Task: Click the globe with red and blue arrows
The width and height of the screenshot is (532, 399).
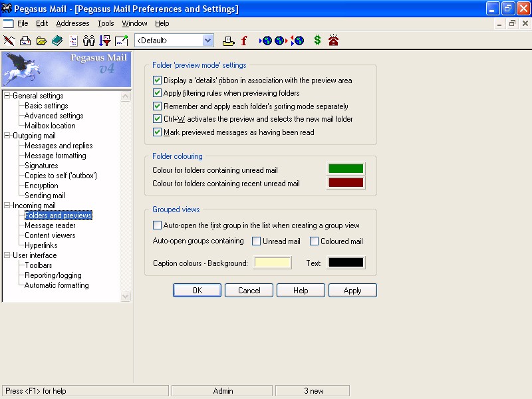Action: click(297, 41)
